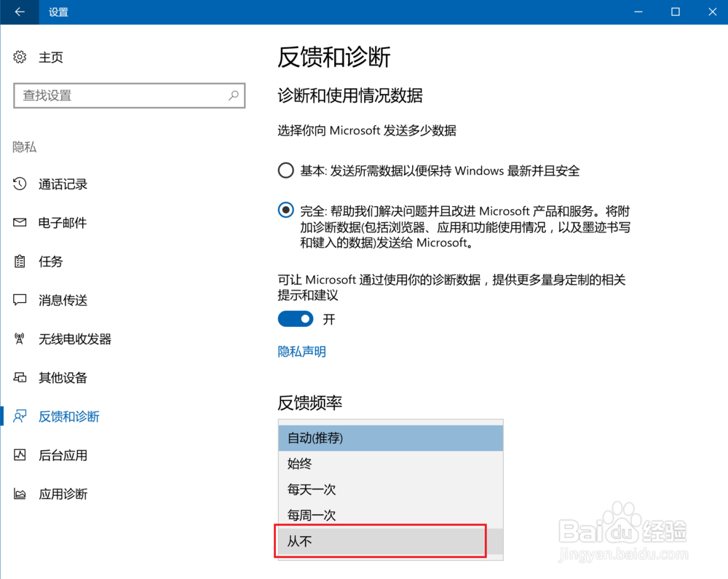
Task: Click the background apps icon
Action: (x=20, y=454)
